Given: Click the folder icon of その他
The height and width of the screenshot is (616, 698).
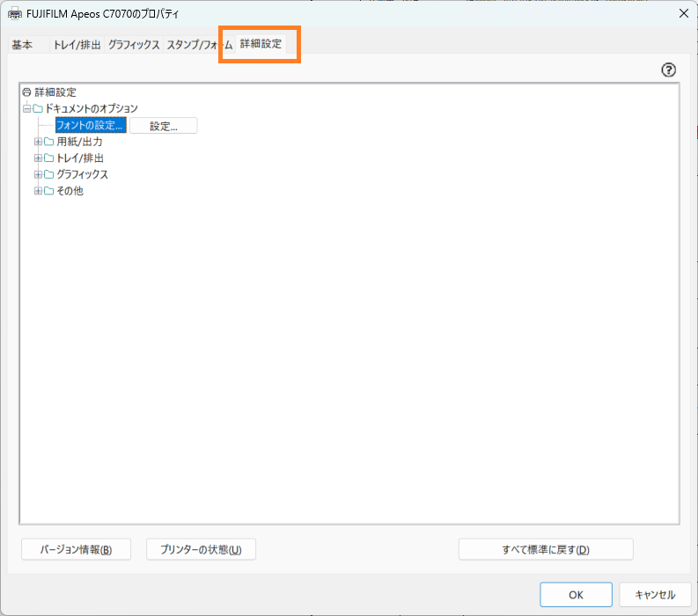Looking at the screenshot, I should pos(49,191).
